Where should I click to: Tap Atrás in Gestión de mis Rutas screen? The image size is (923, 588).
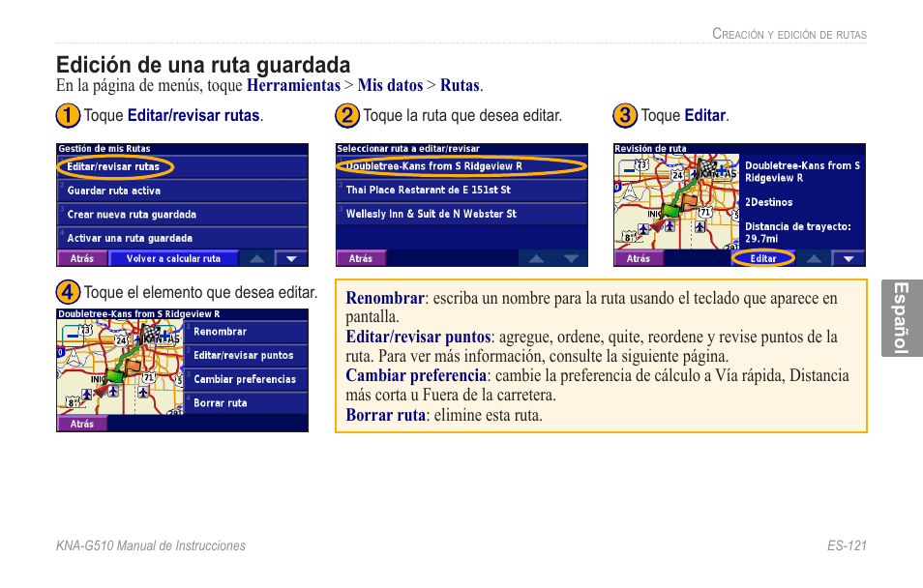82,258
